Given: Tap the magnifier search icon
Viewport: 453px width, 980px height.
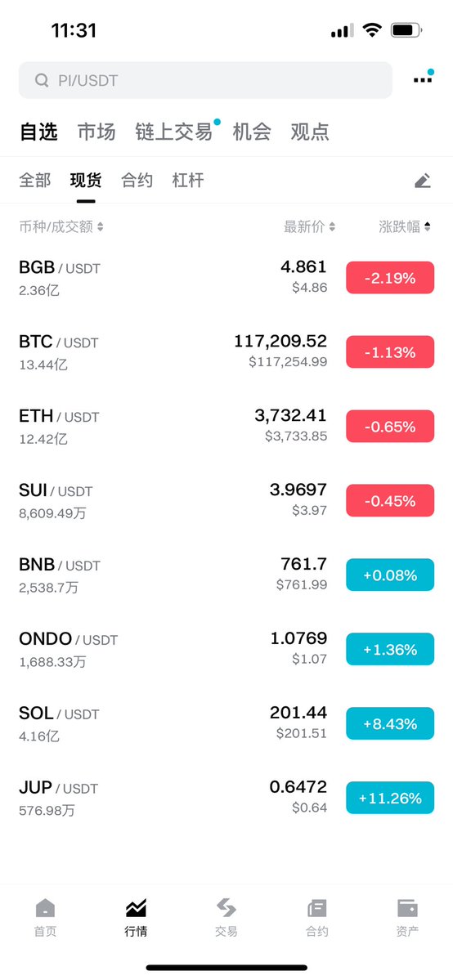Looking at the screenshot, I should point(42,80).
